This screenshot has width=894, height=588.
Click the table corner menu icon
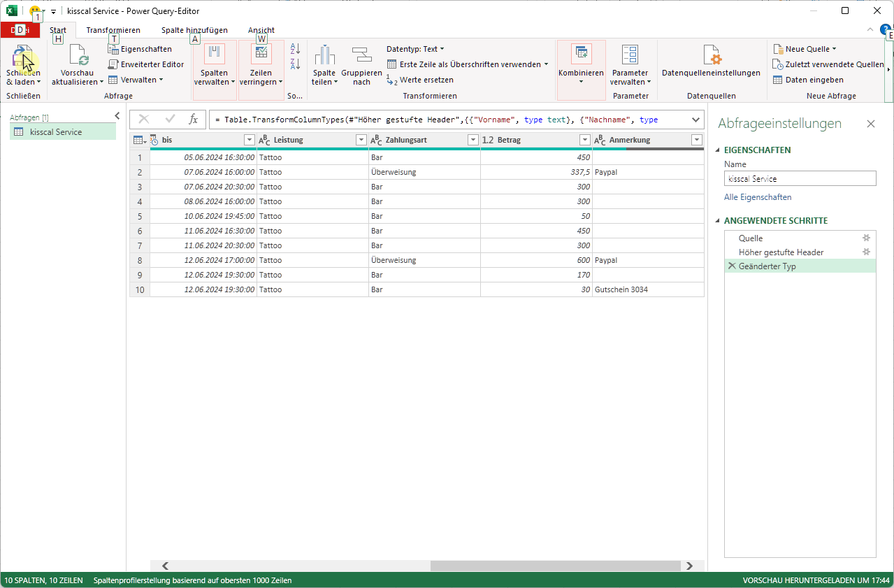pyautogui.click(x=139, y=140)
